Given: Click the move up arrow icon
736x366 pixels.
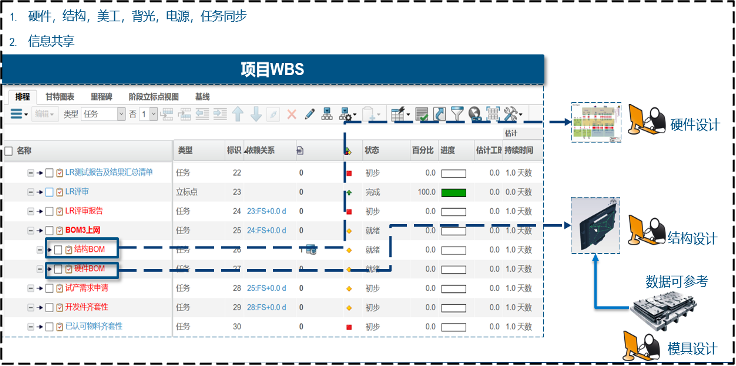Looking at the screenshot, I should pyautogui.click(x=238, y=114).
